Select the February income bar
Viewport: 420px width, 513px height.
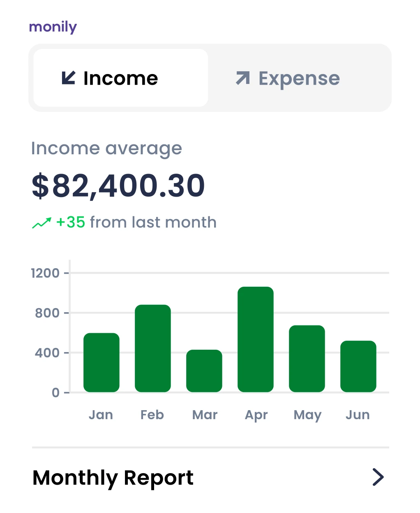[153, 348]
